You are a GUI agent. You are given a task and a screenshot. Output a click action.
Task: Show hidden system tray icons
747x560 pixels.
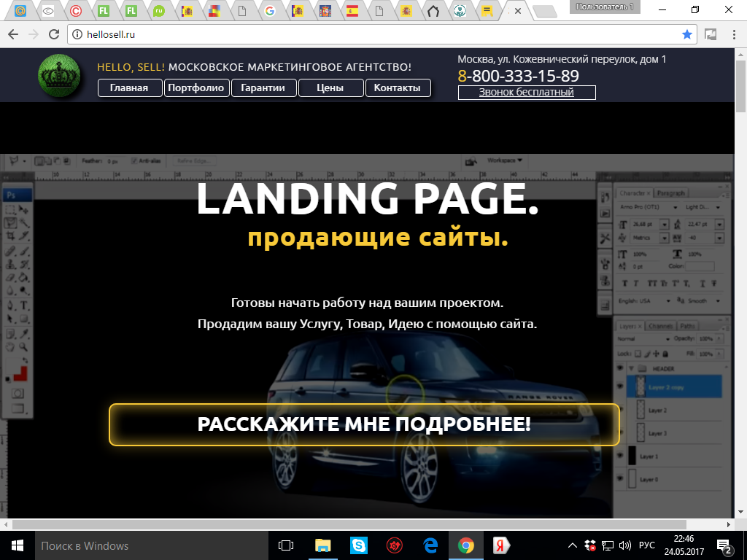(x=573, y=545)
